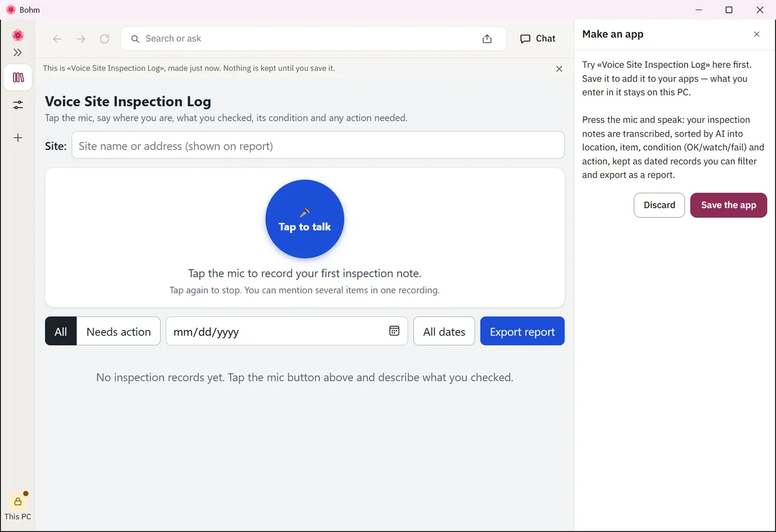The image size is (776, 532).
Task: Click the Discard button
Action: 660,205
